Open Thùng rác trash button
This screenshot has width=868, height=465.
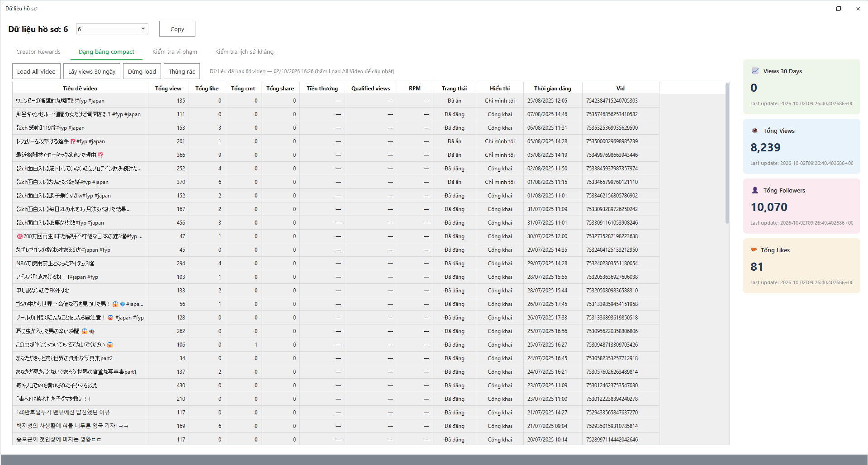click(x=182, y=71)
